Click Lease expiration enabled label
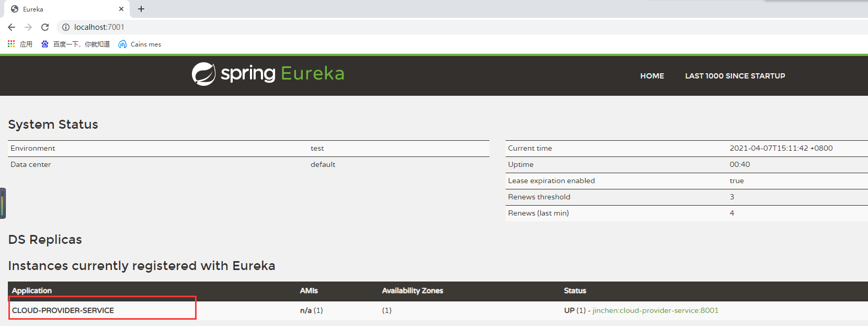This screenshot has width=868, height=326. tap(552, 181)
